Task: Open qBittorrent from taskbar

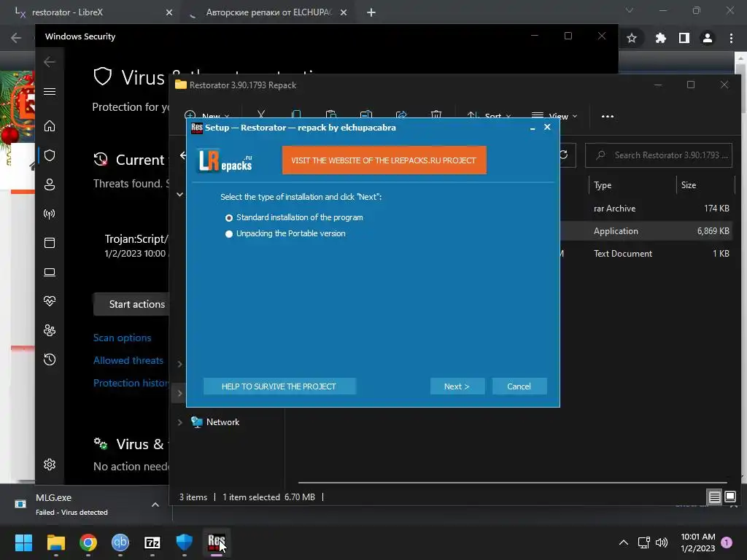Action: (120, 542)
